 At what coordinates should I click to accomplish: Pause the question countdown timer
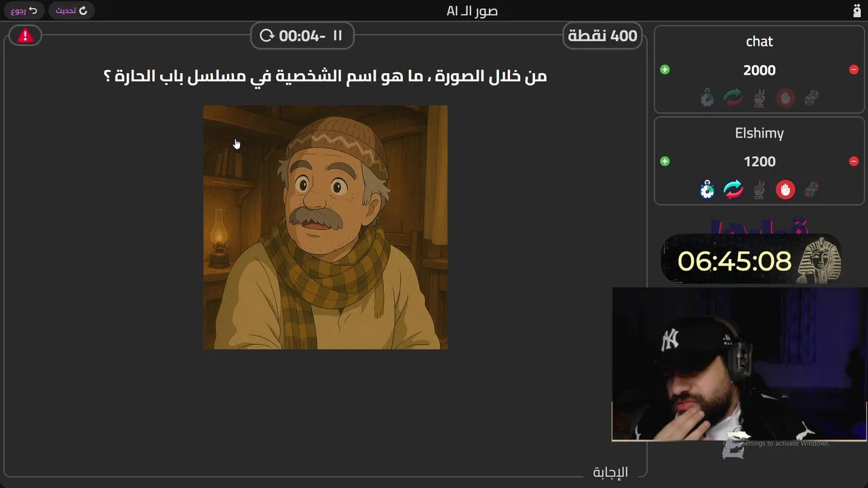click(x=338, y=36)
